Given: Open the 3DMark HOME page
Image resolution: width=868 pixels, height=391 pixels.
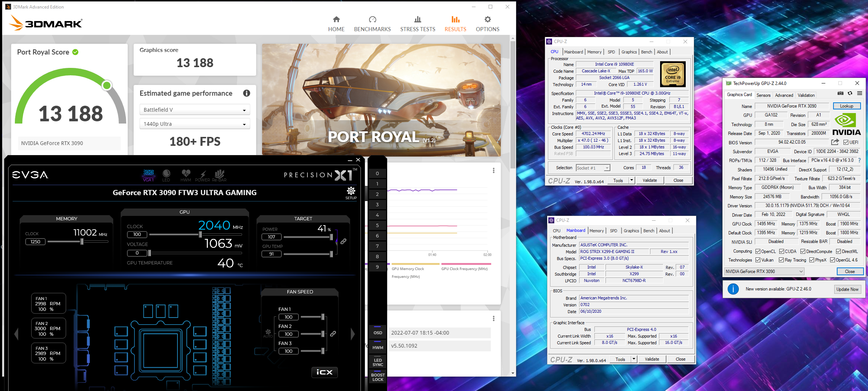Looking at the screenshot, I should pos(336,24).
